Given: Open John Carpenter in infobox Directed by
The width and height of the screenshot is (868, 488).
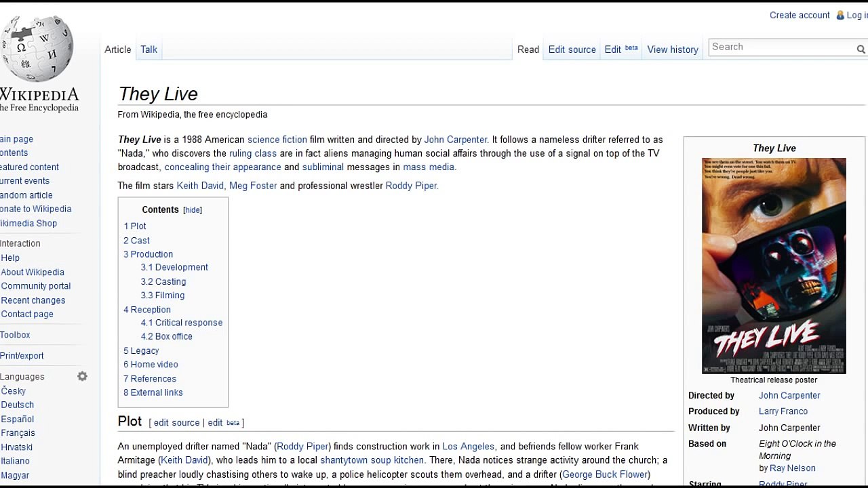Looking at the screenshot, I should [789, 396].
